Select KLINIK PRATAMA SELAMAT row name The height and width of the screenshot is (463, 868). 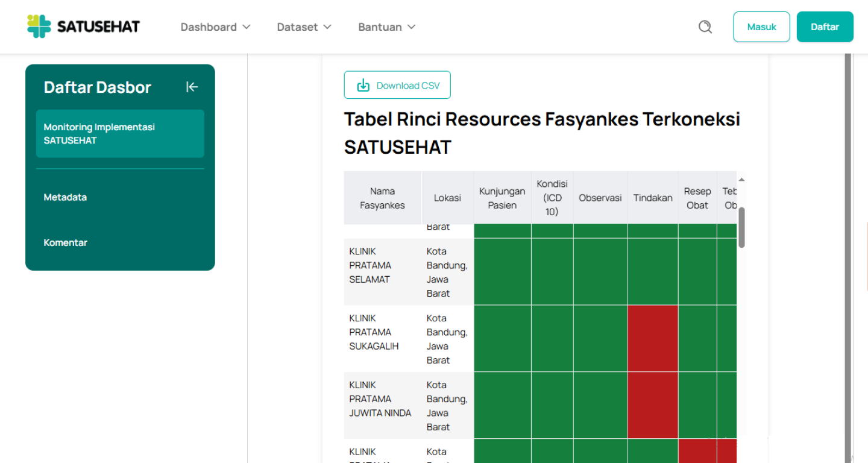pos(370,265)
